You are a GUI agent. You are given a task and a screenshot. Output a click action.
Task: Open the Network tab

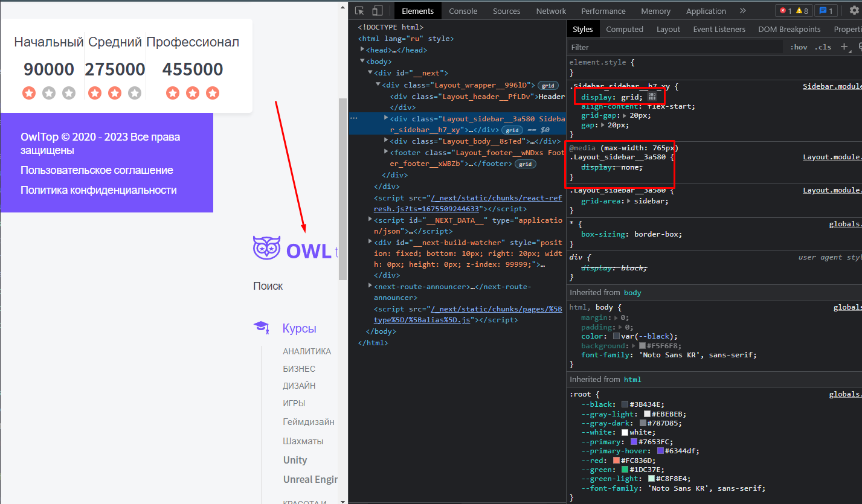[x=551, y=11]
